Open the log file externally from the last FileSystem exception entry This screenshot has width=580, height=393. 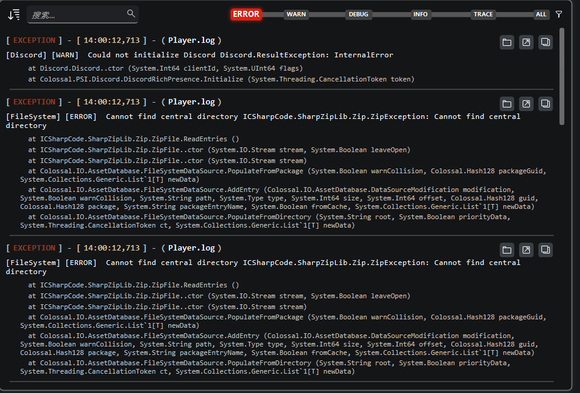click(526, 250)
